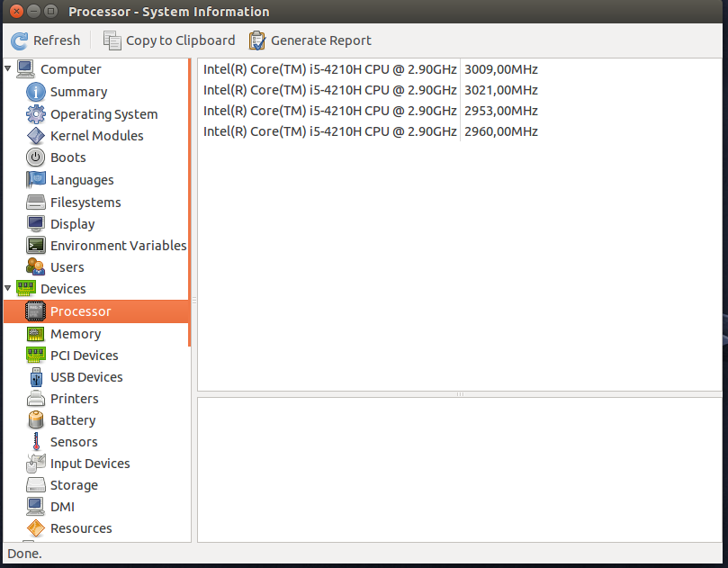Click the USB Devices plug icon
This screenshot has height=568, width=728.
(x=36, y=377)
